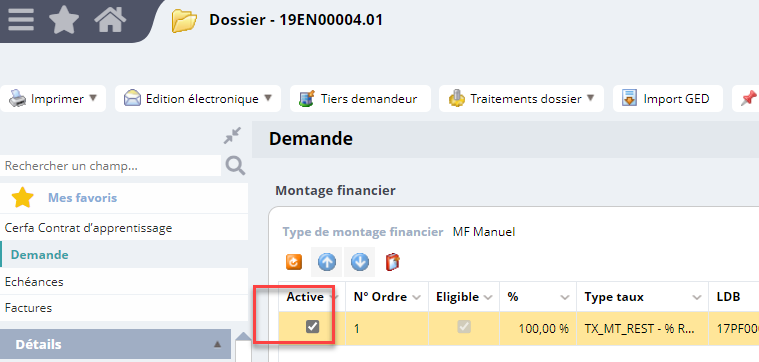Open Cerfa Contrat d'apprentissage menu item
759x362 pixels.
pyautogui.click(x=124, y=227)
